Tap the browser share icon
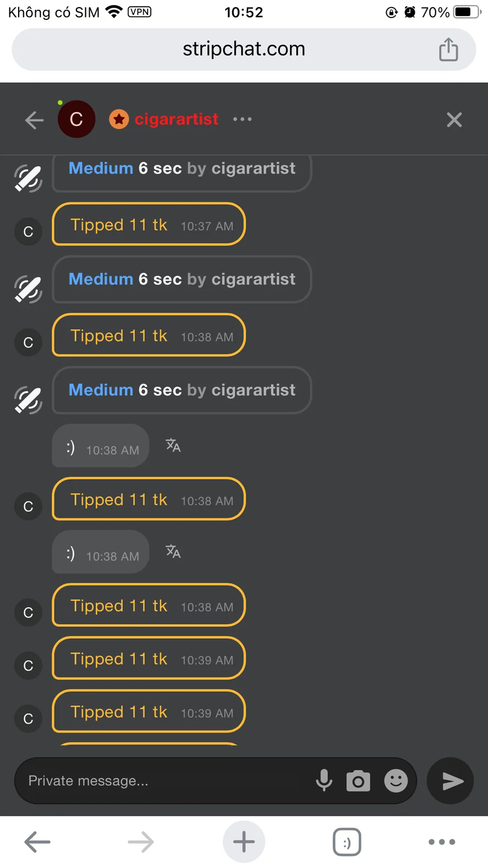 tap(448, 50)
